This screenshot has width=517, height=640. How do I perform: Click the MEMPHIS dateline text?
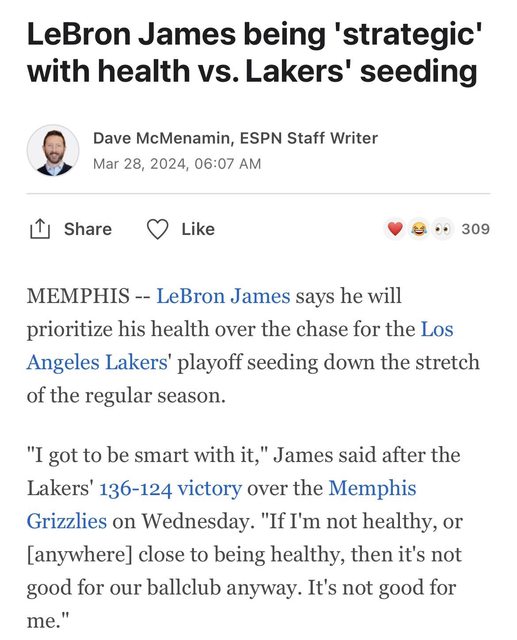[78, 296]
